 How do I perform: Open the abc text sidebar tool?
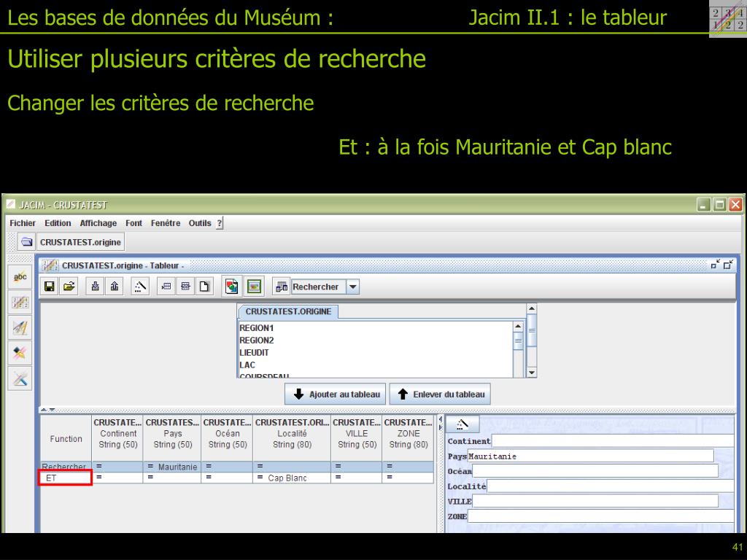pyautogui.click(x=20, y=277)
